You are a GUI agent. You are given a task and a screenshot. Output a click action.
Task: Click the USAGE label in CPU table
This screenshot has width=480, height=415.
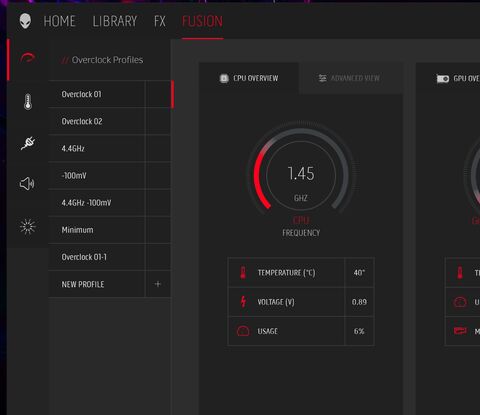point(267,331)
